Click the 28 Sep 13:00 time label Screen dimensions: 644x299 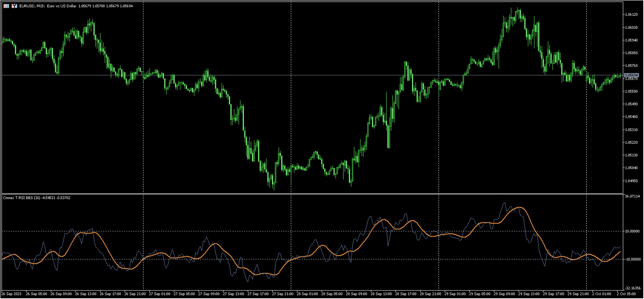[381, 294]
